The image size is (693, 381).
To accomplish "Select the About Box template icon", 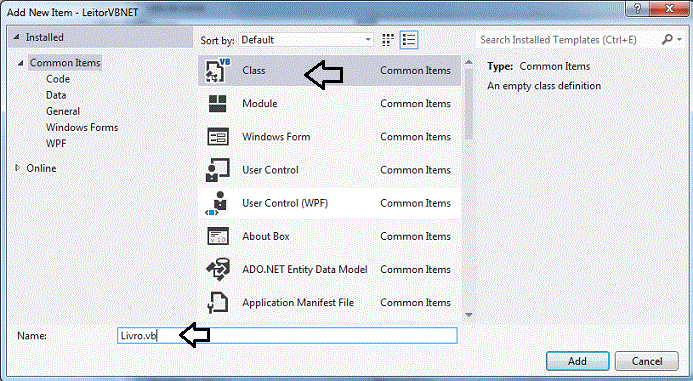I will (218, 236).
